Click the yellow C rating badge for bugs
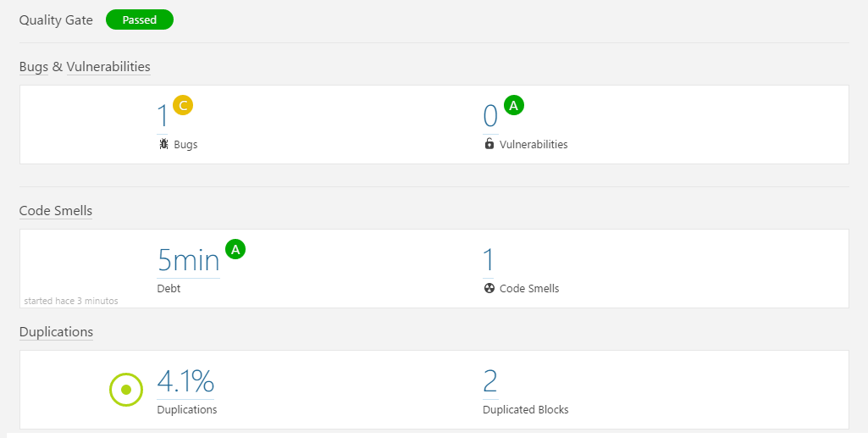The height and width of the screenshot is (438, 868). point(183,105)
